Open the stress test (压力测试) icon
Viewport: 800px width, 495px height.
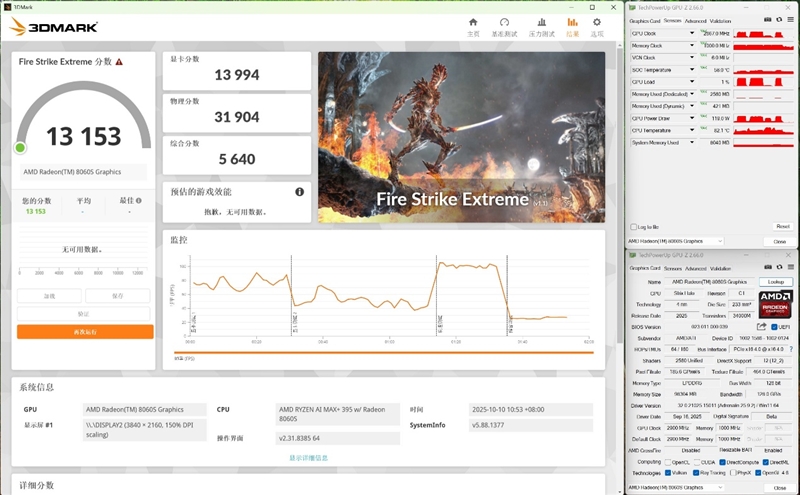(541, 25)
